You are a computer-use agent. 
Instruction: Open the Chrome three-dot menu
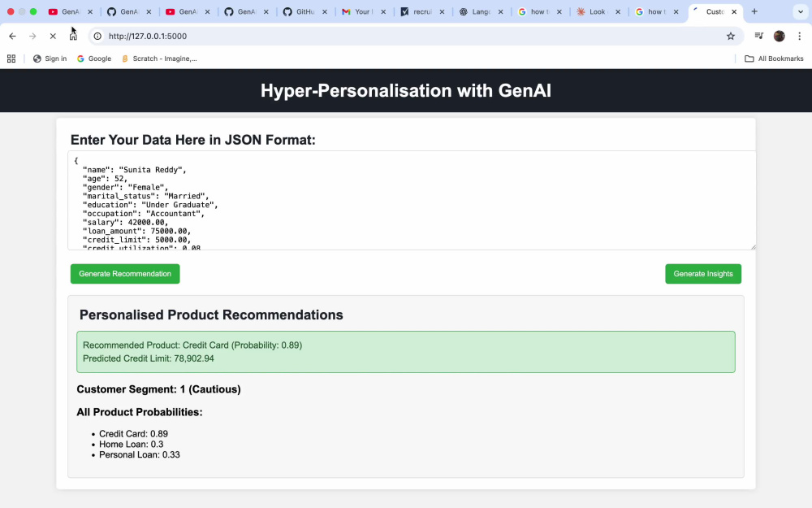tap(800, 36)
